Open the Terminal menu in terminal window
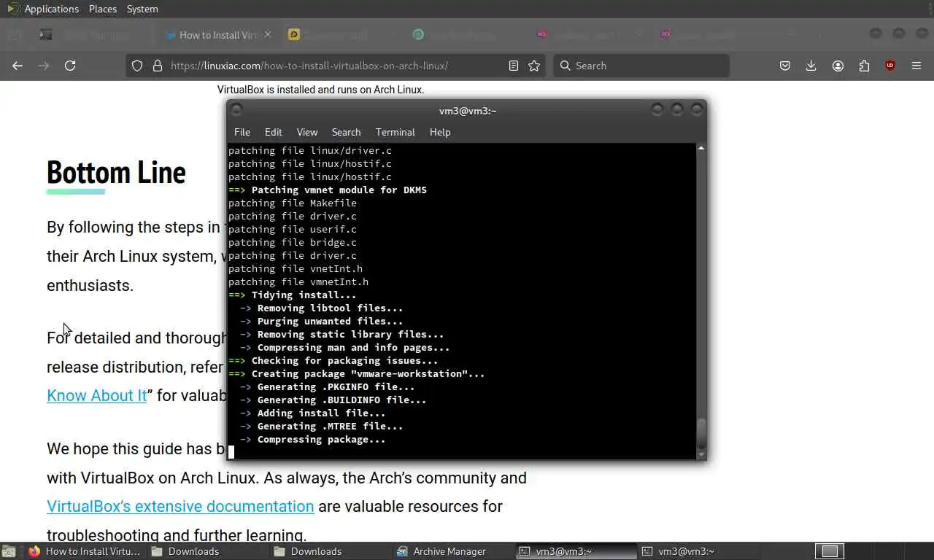934x560 pixels. point(395,132)
